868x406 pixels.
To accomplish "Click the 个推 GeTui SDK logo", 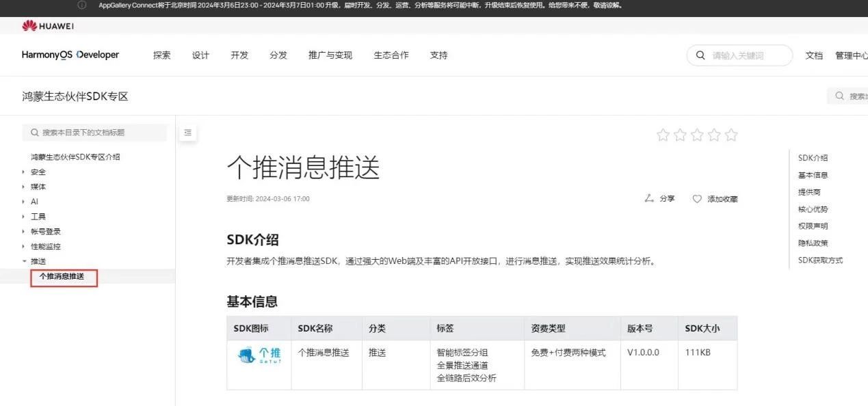I will click(x=259, y=355).
